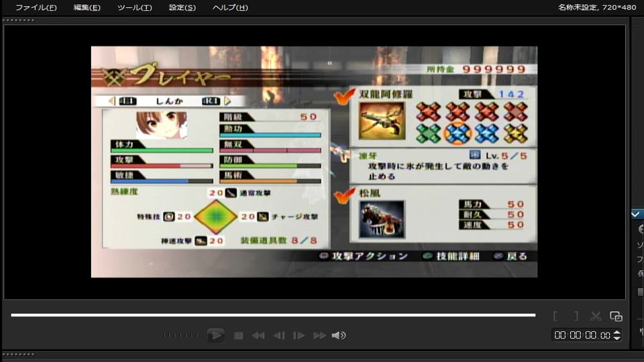Screen dimensions: 644x362
Task: Click the green gem in the weapon grid
Action: click(428, 133)
